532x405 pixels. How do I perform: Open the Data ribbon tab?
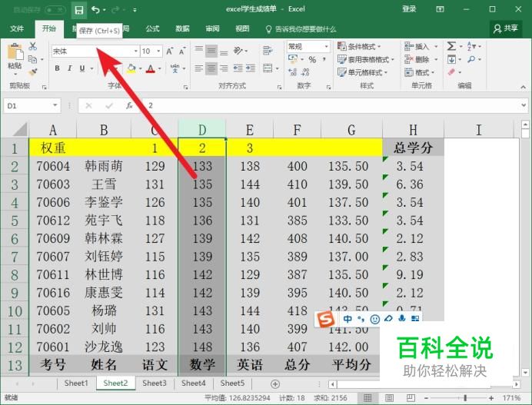coord(182,29)
